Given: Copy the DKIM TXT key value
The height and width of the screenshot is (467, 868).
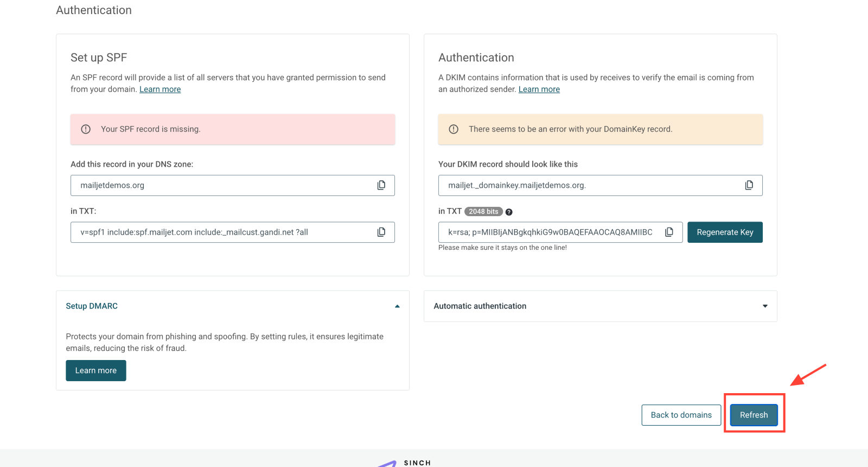Looking at the screenshot, I should (x=669, y=232).
